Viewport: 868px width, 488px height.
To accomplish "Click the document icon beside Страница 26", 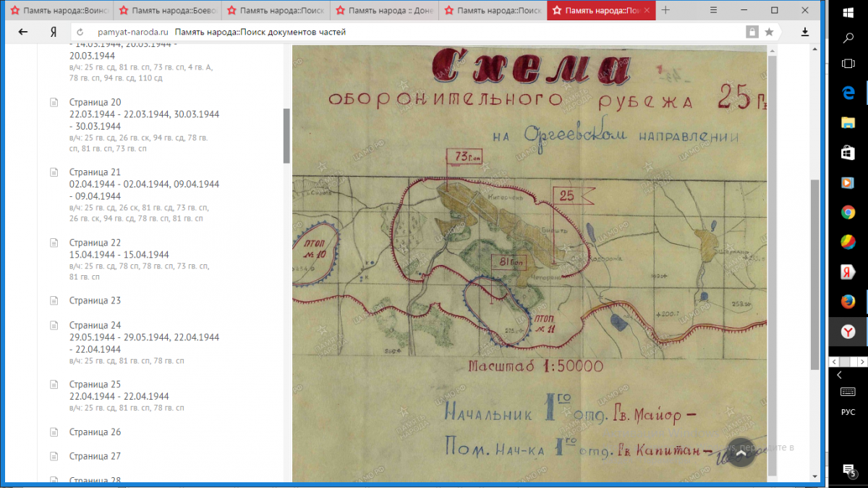I will [54, 432].
